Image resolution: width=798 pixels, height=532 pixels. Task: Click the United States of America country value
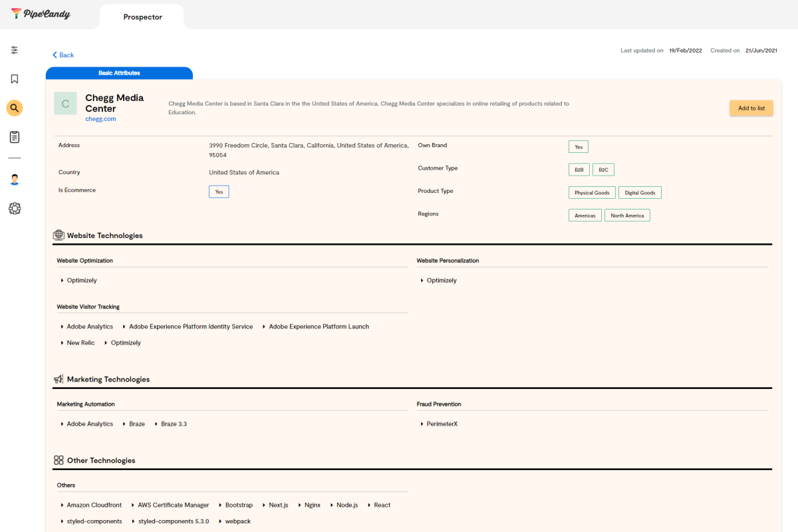tap(244, 172)
